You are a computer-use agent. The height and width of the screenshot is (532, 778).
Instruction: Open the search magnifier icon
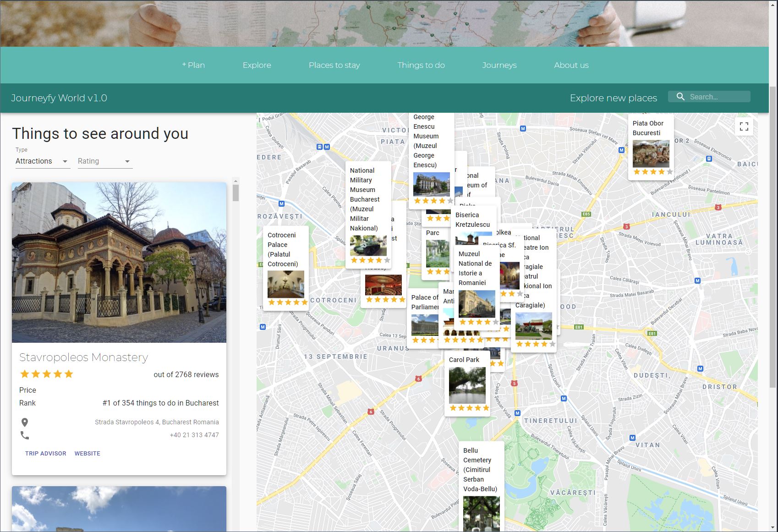(680, 96)
